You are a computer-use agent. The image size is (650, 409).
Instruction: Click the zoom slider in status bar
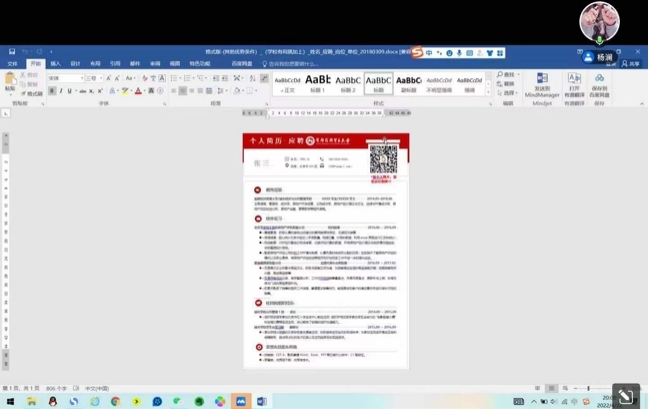pyautogui.click(x=588, y=388)
